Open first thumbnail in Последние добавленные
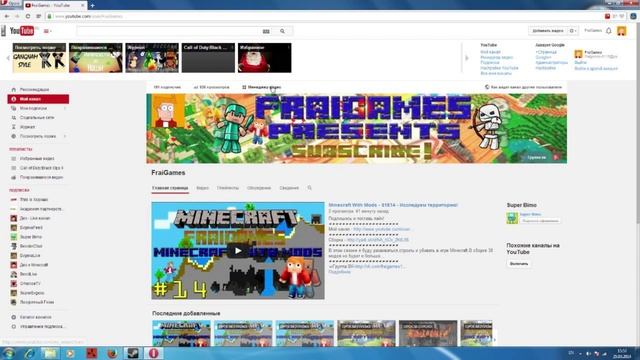 [x=182, y=333]
